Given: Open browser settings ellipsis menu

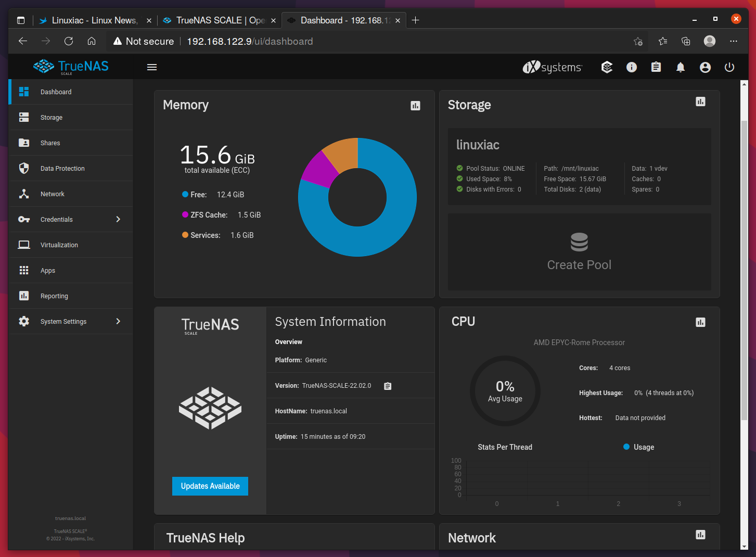Looking at the screenshot, I should coord(734,41).
